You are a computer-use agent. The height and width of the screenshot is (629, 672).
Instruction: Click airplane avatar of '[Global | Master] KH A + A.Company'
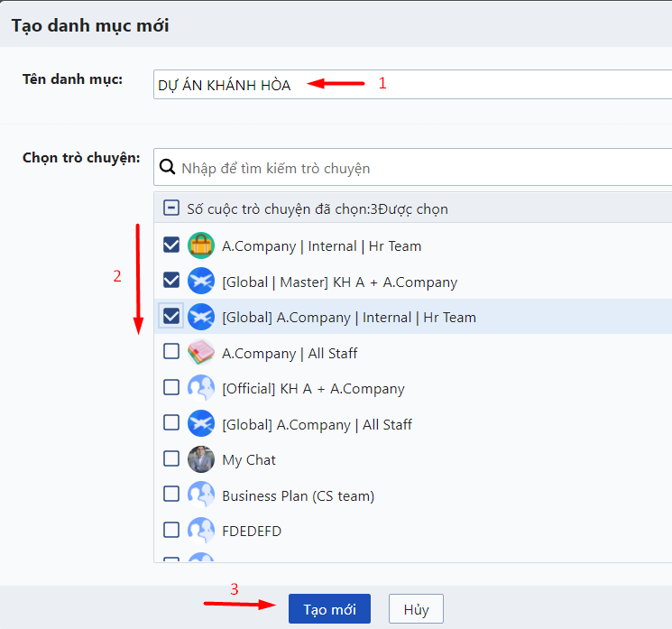point(201,281)
